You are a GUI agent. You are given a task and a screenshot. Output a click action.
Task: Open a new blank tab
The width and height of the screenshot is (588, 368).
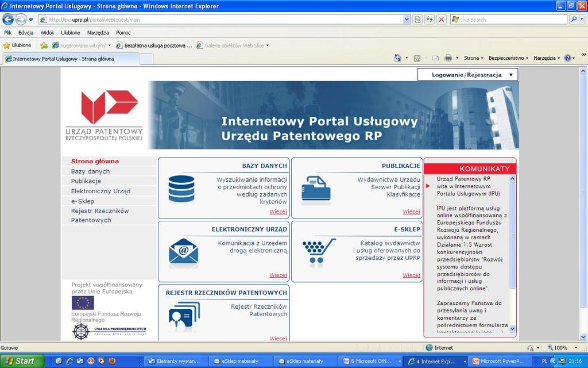pyautogui.click(x=146, y=59)
